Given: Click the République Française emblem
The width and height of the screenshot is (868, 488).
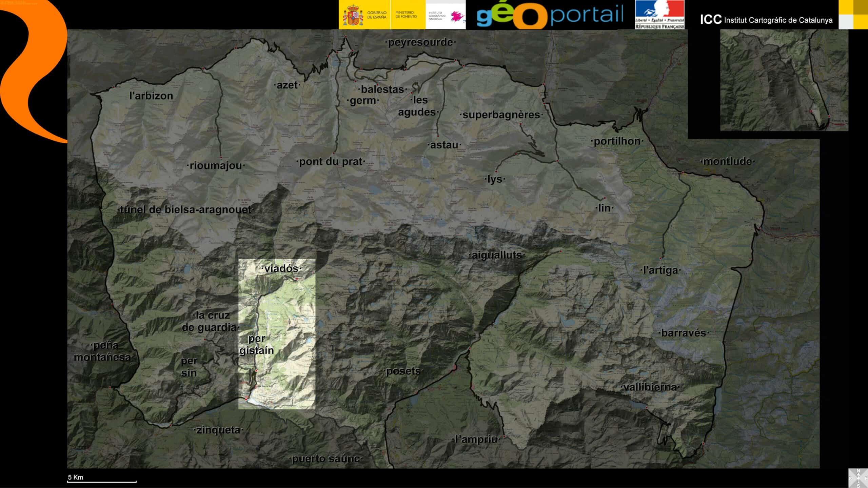Looking at the screenshot, I should (659, 15).
